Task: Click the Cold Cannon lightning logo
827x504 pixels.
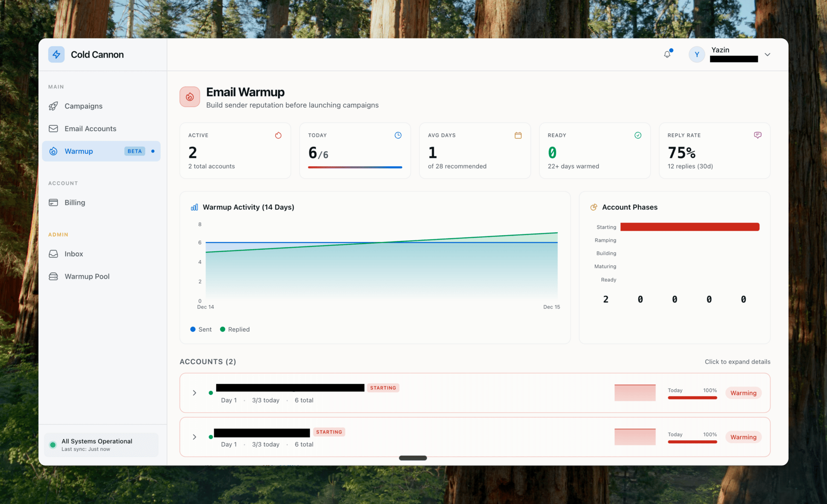Action: tap(56, 55)
